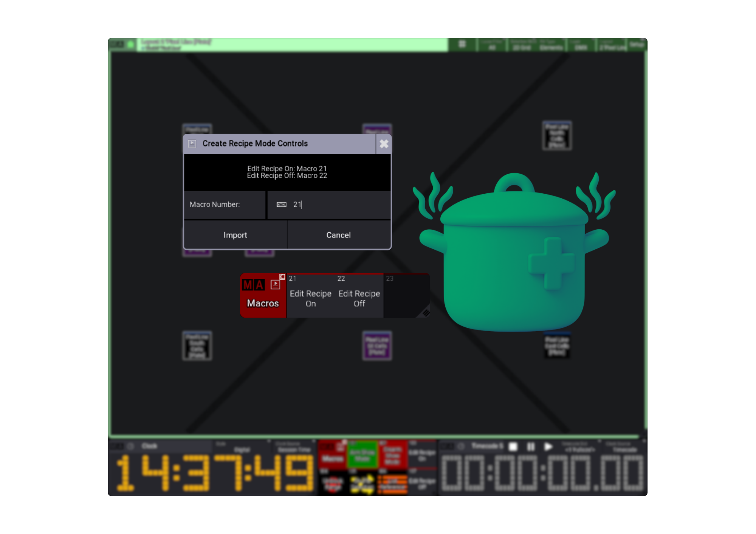Screen dimensions: 756x534
Task: Click the MA logo in the Macros pool
Action: (x=253, y=285)
